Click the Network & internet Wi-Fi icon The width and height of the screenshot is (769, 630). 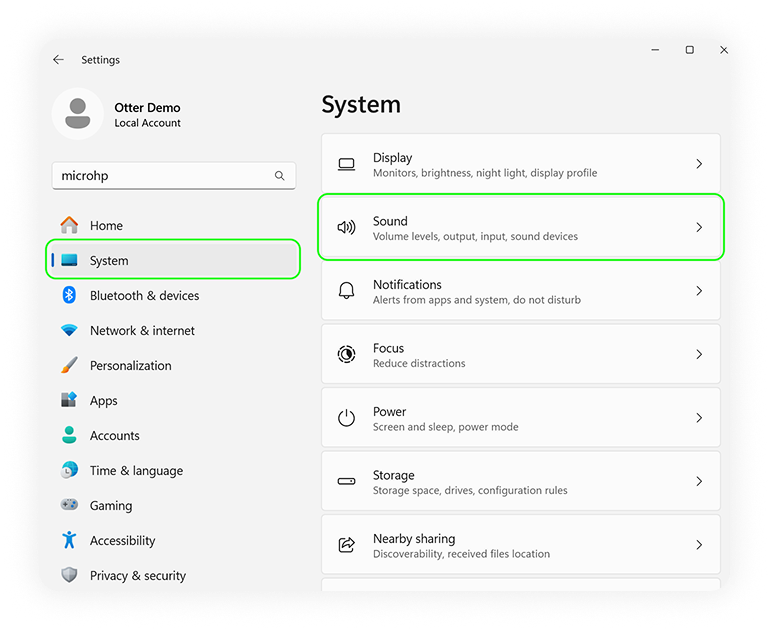(x=69, y=330)
